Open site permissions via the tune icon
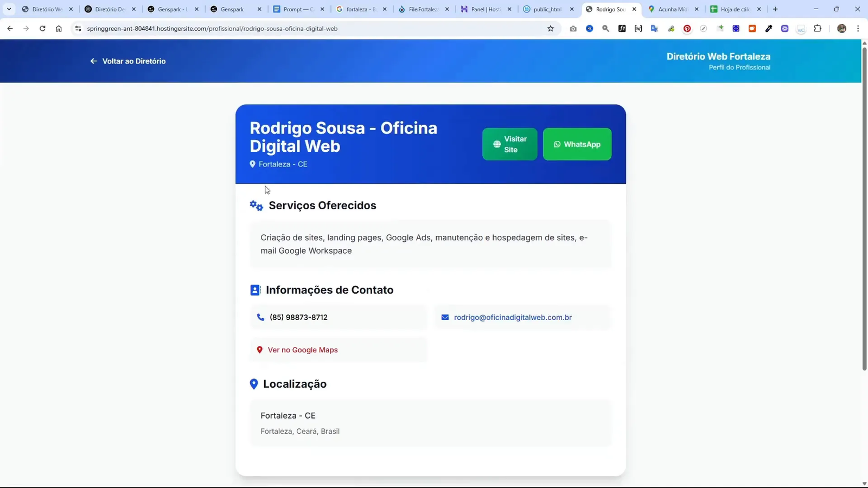The width and height of the screenshot is (868, 488). click(x=79, y=29)
